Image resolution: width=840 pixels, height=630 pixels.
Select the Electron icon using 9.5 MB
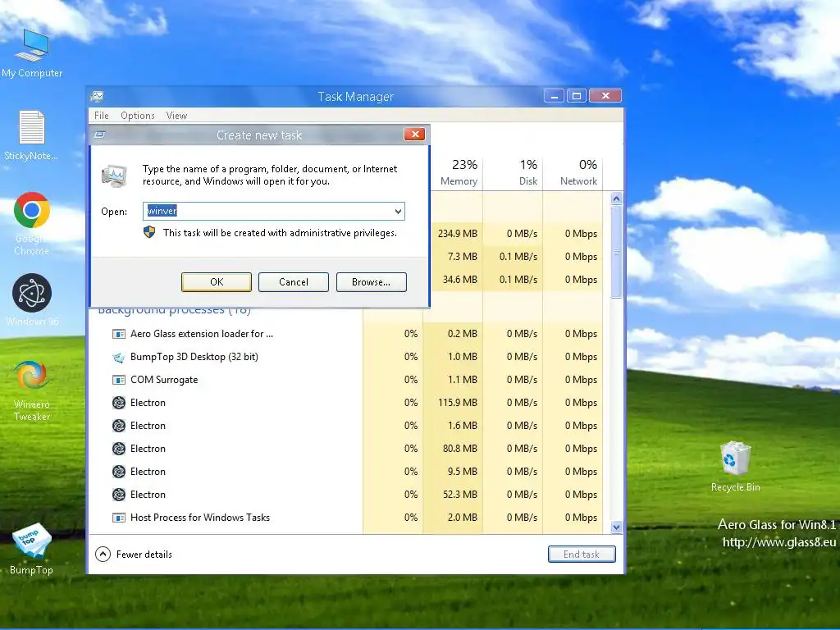pyautogui.click(x=118, y=472)
